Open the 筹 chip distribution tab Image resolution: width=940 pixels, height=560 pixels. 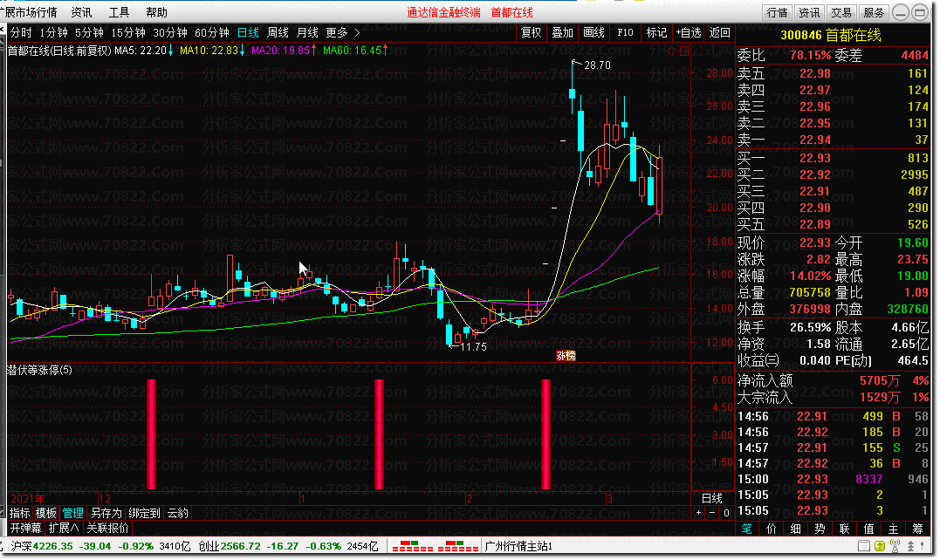918,529
